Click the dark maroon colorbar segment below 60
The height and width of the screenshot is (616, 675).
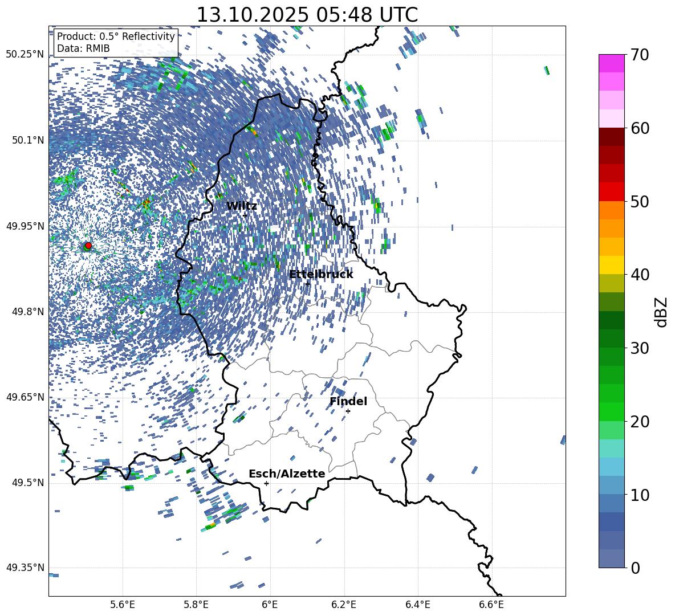tap(612, 137)
